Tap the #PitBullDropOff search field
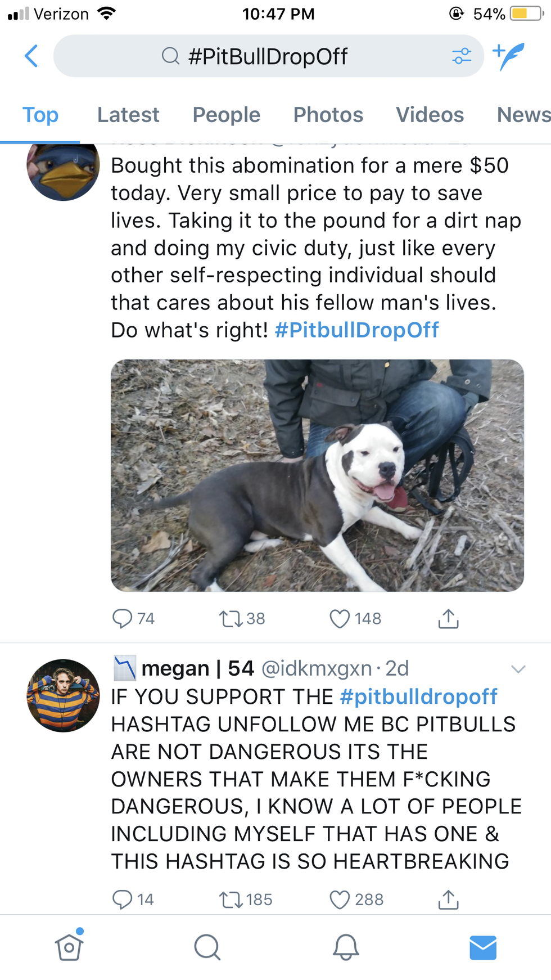551x980 pixels. click(268, 56)
